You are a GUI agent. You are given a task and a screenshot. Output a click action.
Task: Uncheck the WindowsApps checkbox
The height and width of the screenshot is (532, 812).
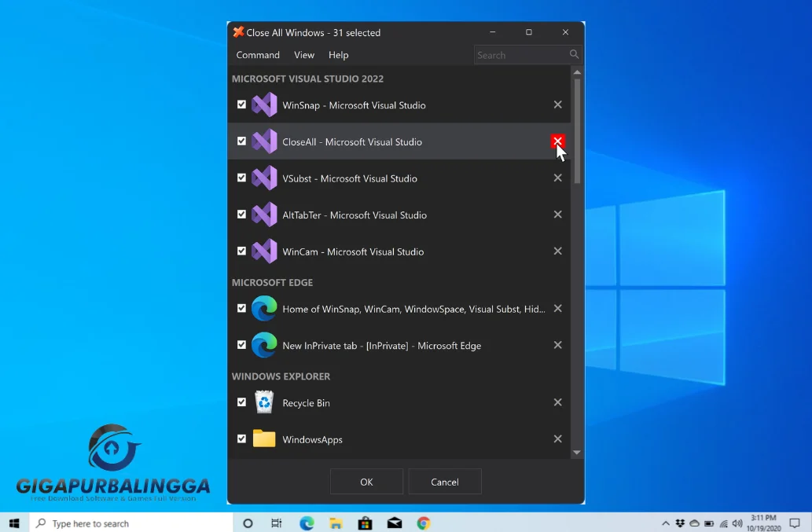coord(241,438)
